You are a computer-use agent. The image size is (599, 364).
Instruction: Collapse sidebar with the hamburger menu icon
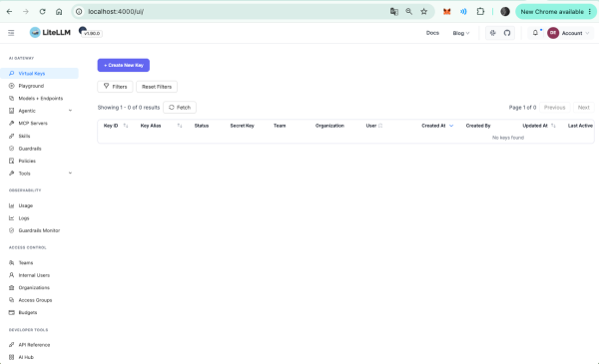pyautogui.click(x=11, y=33)
